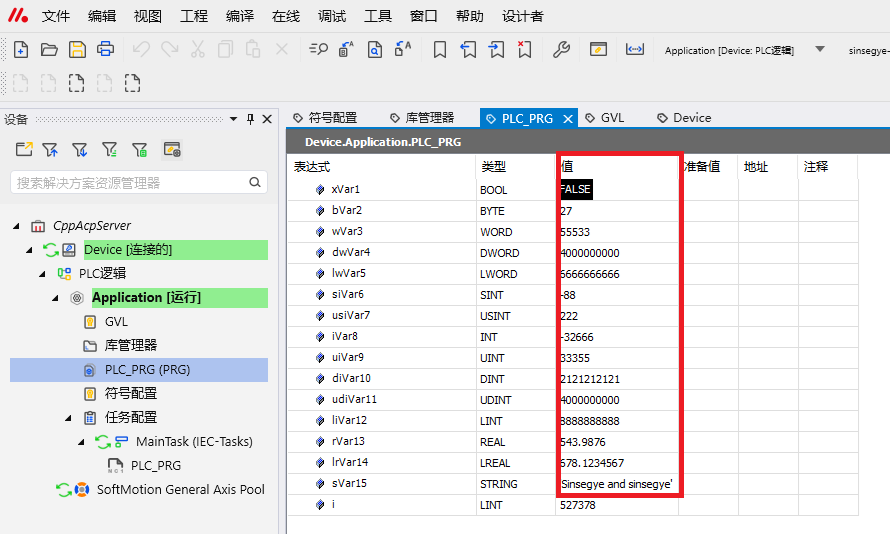Select the lrVar14 expression row
The height and width of the screenshot is (534, 890).
(381, 462)
